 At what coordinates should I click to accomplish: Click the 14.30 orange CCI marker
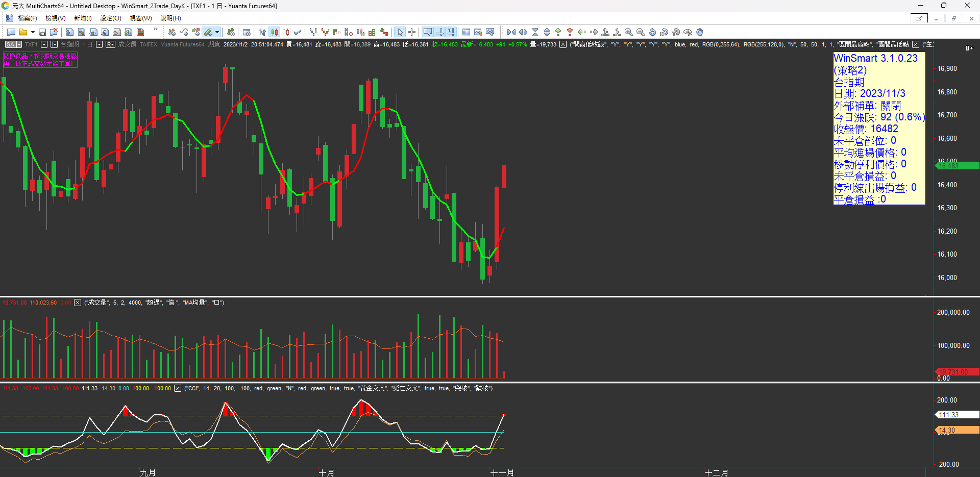point(957,430)
